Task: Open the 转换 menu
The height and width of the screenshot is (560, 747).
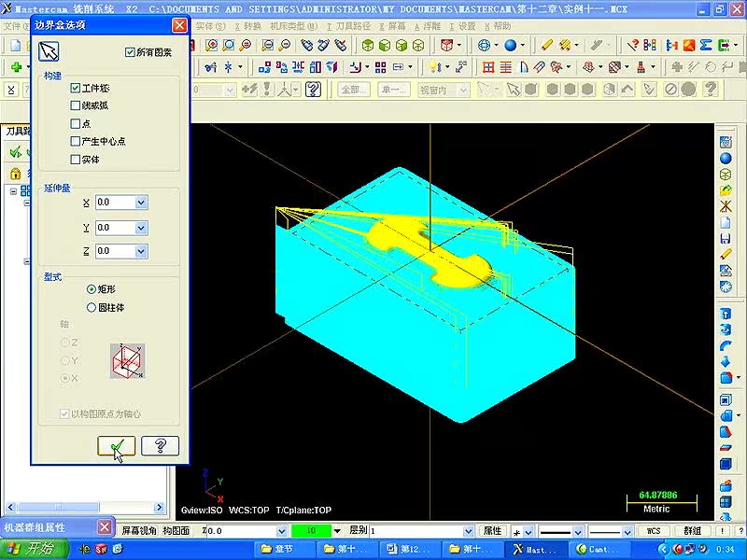Action: tap(247, 26)
